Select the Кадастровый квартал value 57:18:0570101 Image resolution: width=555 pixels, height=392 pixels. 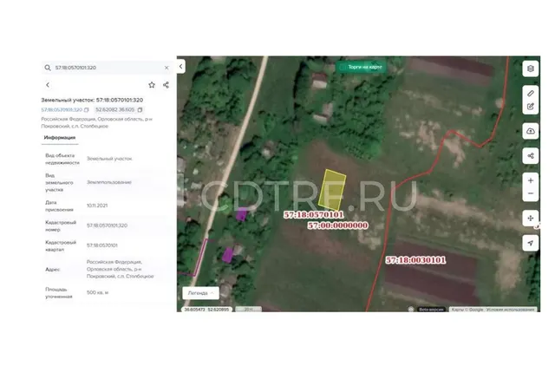pyautogui.click(x=102, y=245)
